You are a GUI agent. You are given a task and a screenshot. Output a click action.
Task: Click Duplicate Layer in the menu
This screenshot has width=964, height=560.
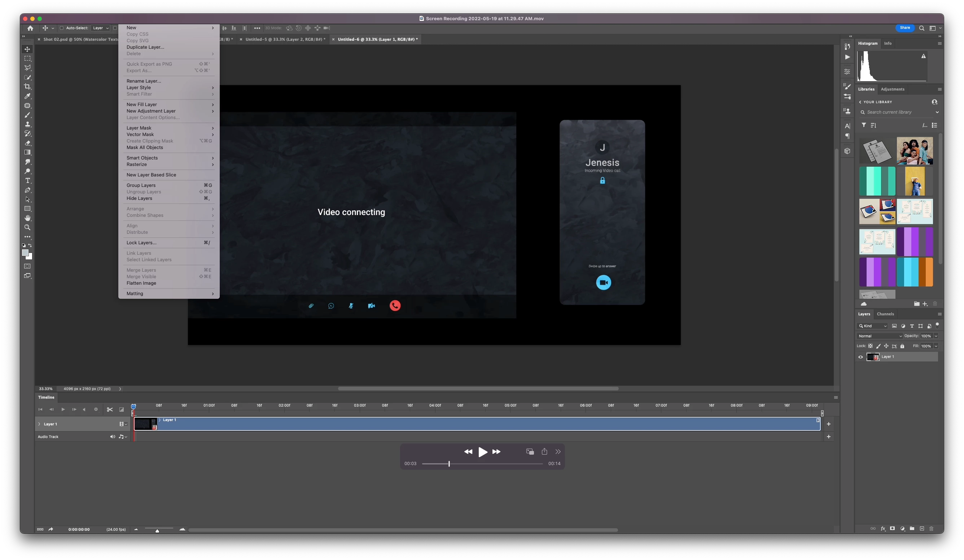(x=145, y=47)
